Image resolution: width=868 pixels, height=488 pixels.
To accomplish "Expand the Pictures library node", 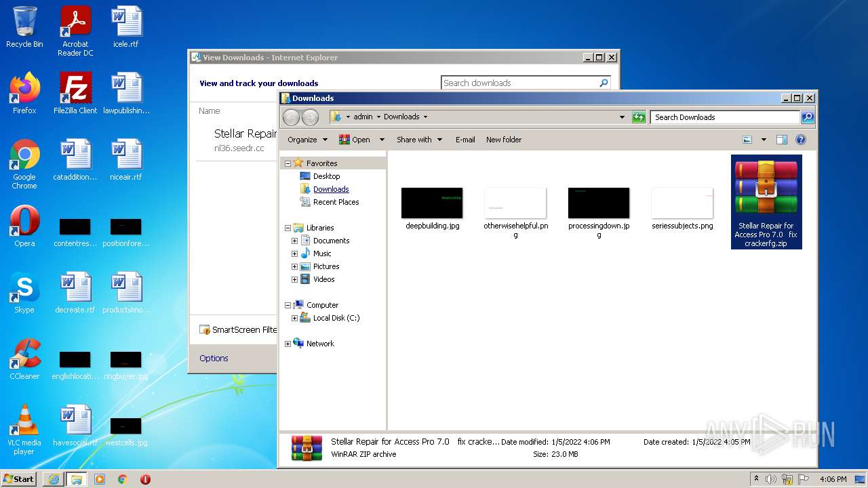I will pos(294,266).
